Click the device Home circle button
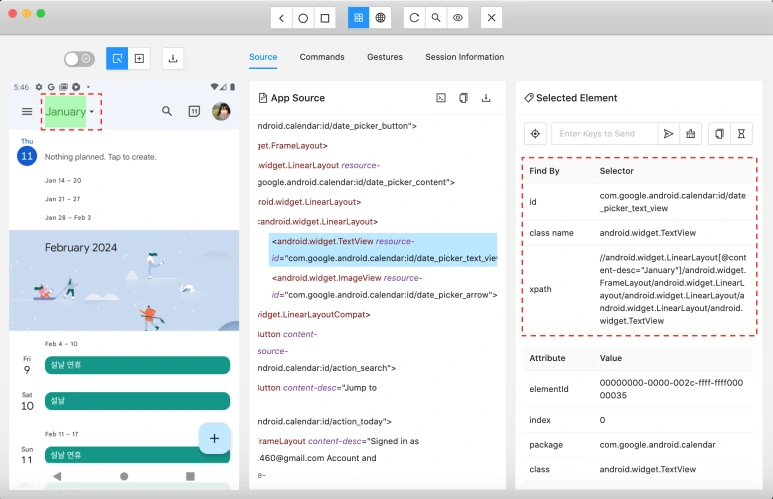The image size is (773, 499). tap(303, 18)
